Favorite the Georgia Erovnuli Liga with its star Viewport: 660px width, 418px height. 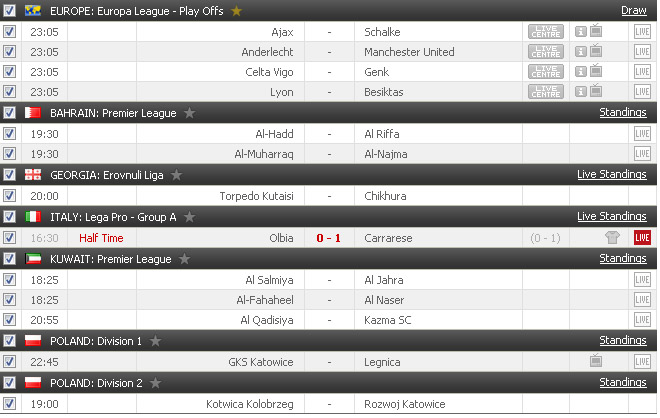(x=176, y=175)
